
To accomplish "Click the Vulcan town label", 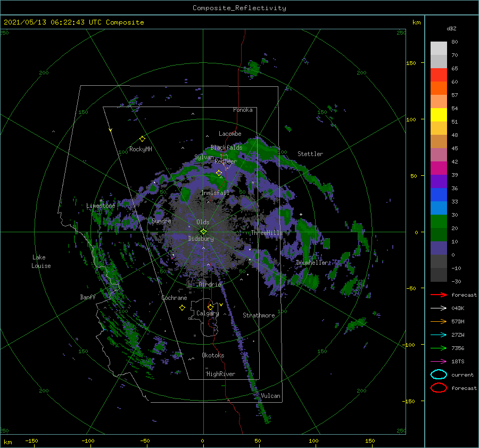I will tap(271, 396).
